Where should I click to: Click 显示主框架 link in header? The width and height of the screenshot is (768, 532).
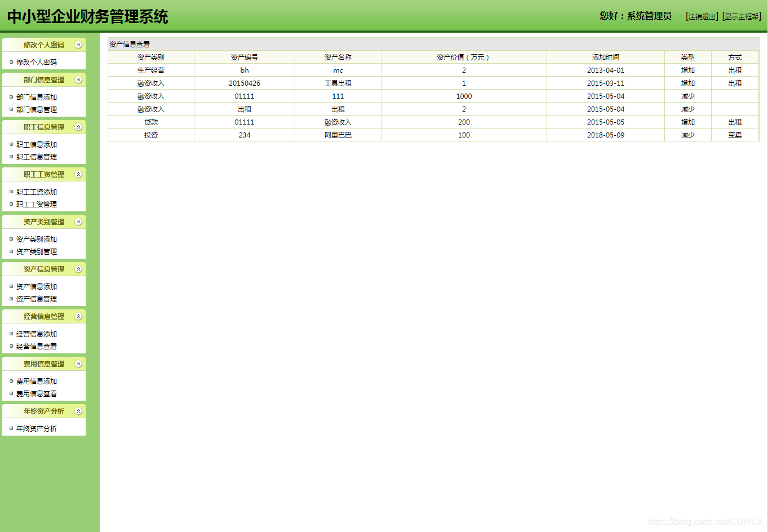tap(742, 17)
